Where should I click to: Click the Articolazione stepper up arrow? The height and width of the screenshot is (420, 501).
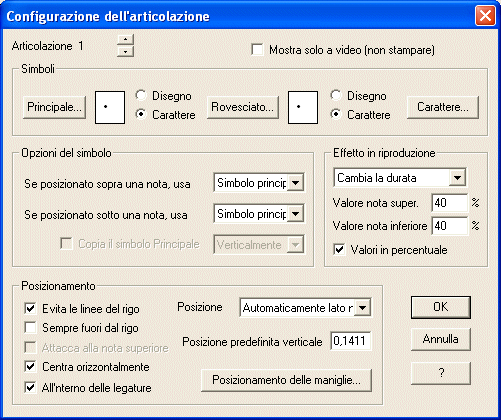tap(125, 39)
